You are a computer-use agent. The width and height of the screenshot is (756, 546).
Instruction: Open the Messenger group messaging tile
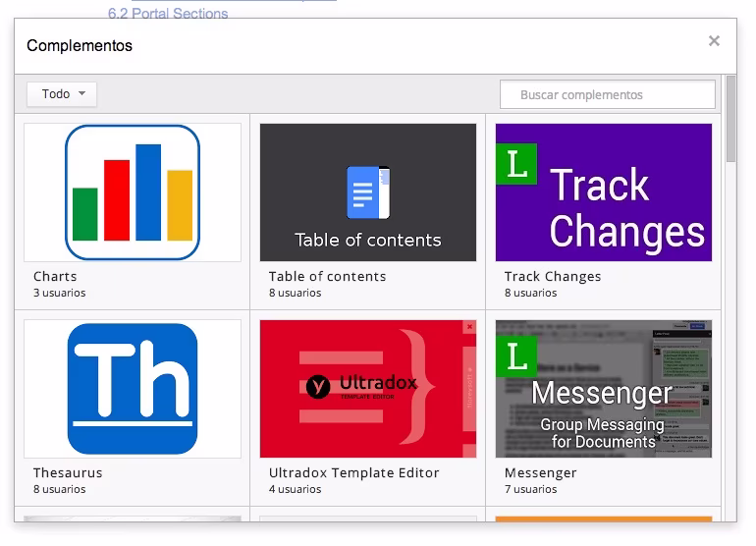tap(604, 389)
